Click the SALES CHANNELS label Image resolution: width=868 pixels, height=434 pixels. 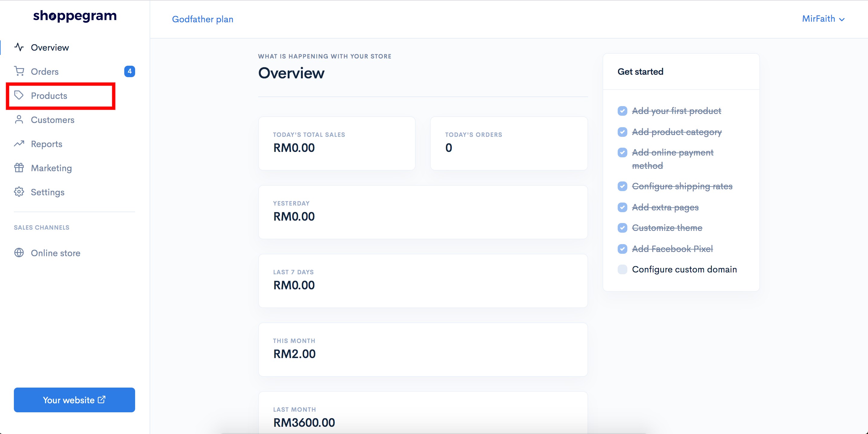[41, 228]
